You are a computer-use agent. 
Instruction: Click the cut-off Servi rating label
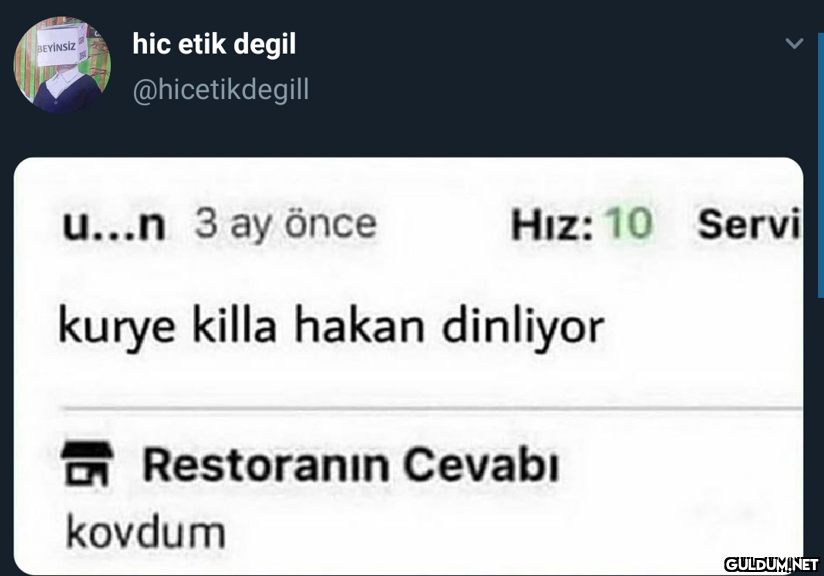point(748,224)
